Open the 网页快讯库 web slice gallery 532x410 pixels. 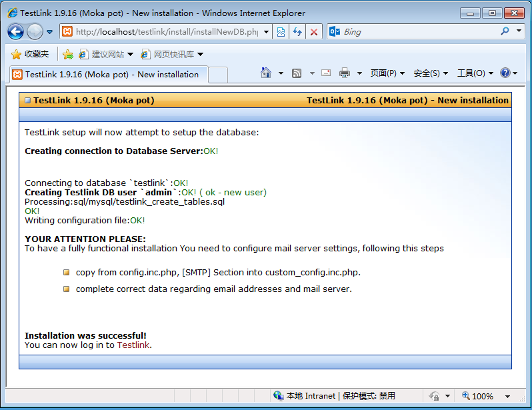point(172,54)
